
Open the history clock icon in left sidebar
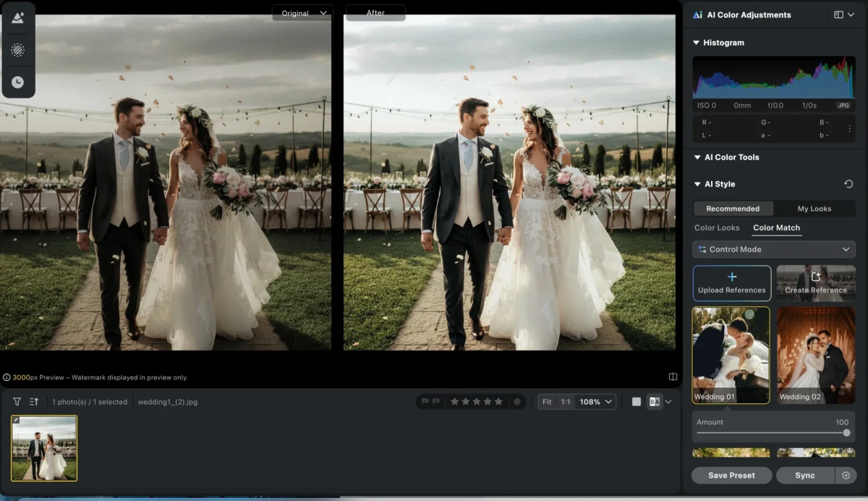(x=18, y=81)
